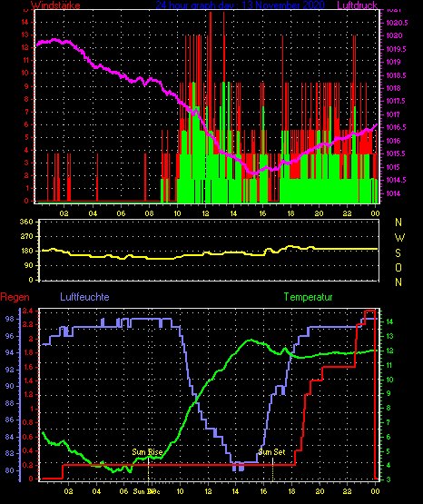The image size is (423, 504).
Task: Click the 86 humidity axis value
Action: tap(10, 420)
